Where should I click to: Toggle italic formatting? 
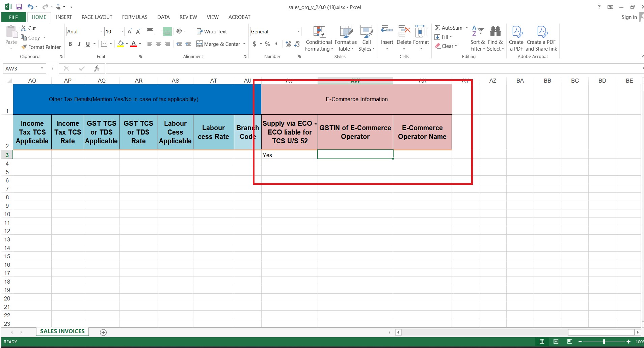pos(79,44)
